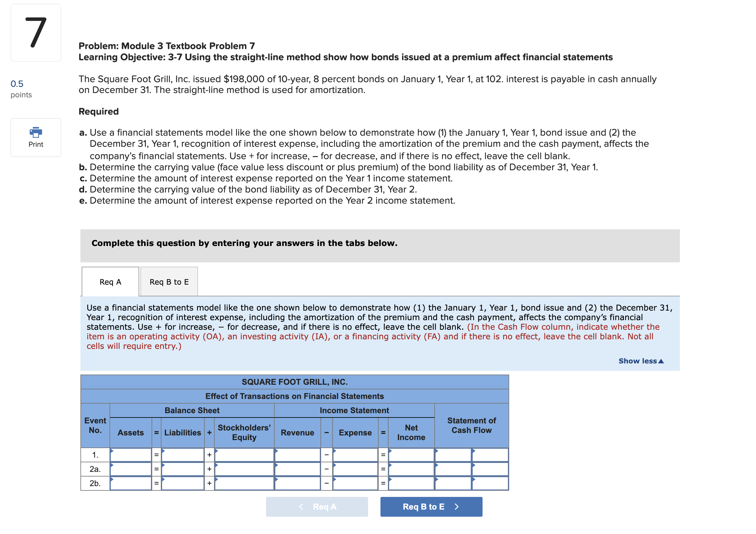Select Assets cell for event 1
756x534 pixels.
pos(131,455)
